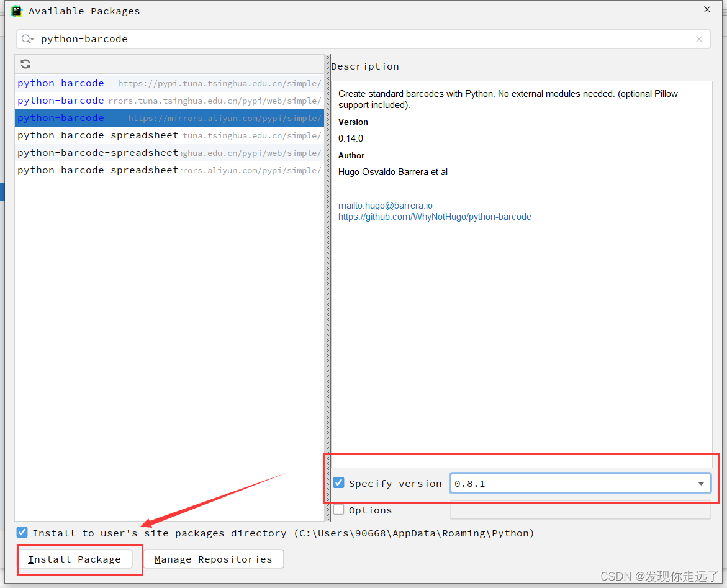Click the refresh package list icon

25,63
